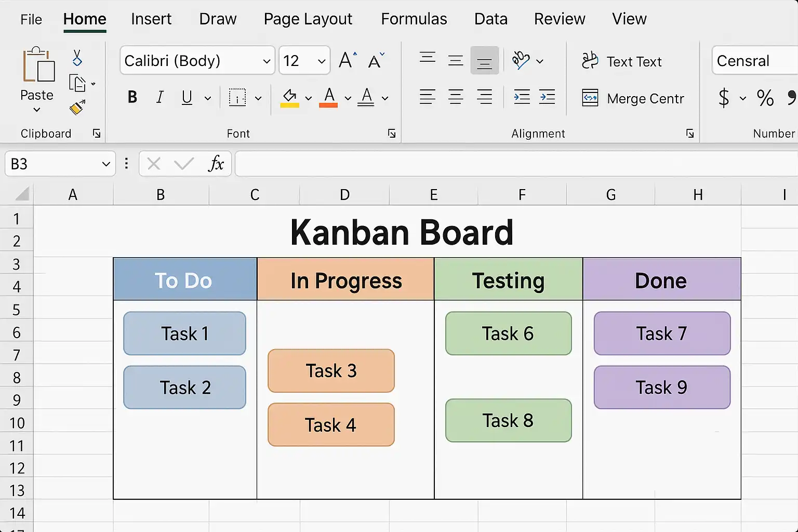The height and width of the screenshot is (532, 798).
Task: Toggle center horizontal alignment
Action: coord(456,97)
